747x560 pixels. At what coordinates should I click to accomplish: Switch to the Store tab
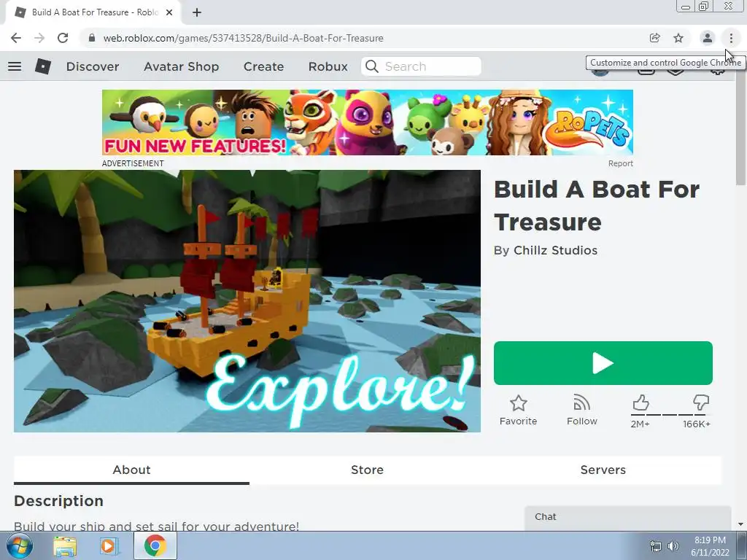point(367,470)
